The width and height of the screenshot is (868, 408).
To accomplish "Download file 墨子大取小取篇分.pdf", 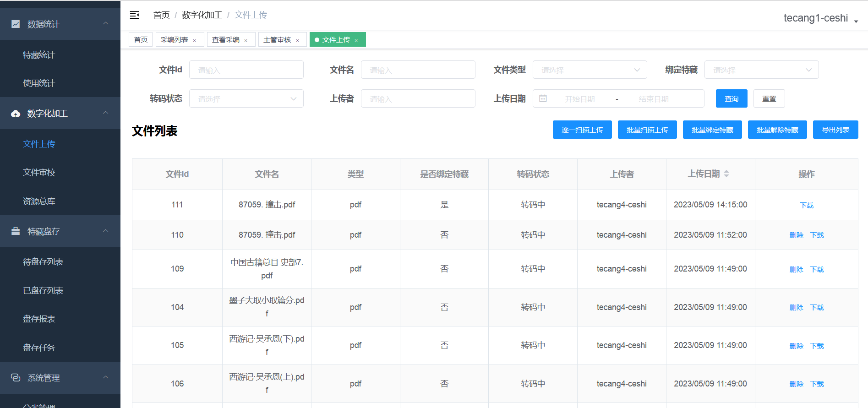I will pos(817,307).
